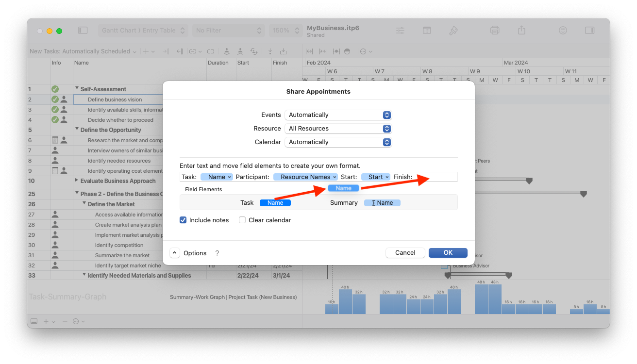637x364 pixels.
Task: Open the 150% zoom dropdown
Action: tap(285, 30)
